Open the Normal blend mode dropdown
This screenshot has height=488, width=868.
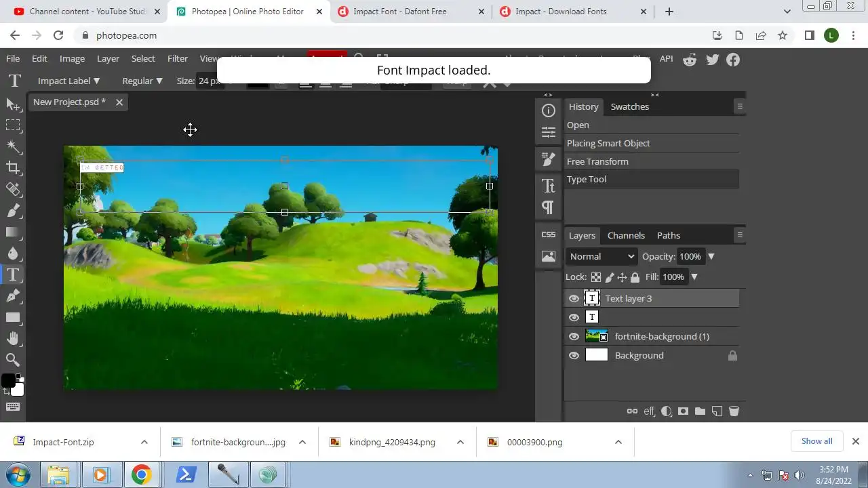(x=602, y=256)
